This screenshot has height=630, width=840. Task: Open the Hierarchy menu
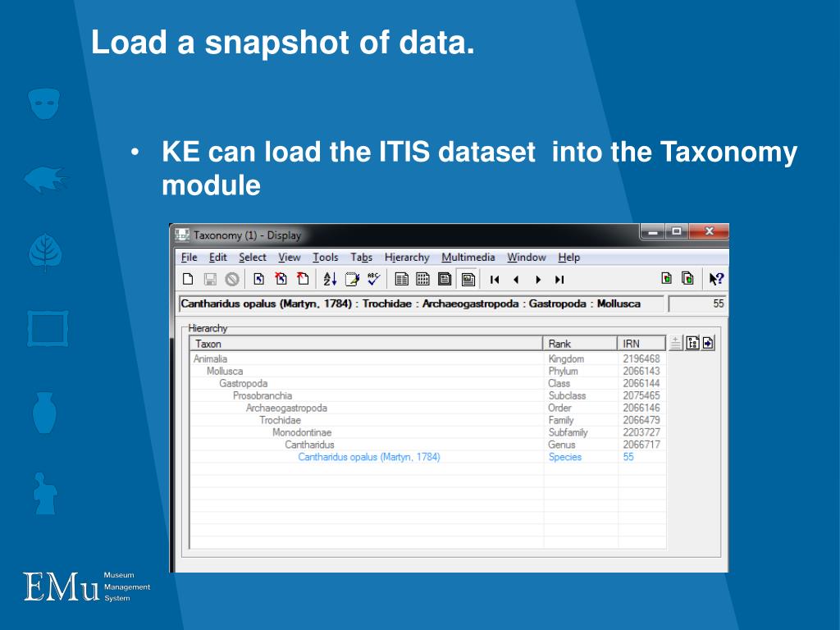click(407, 257)
